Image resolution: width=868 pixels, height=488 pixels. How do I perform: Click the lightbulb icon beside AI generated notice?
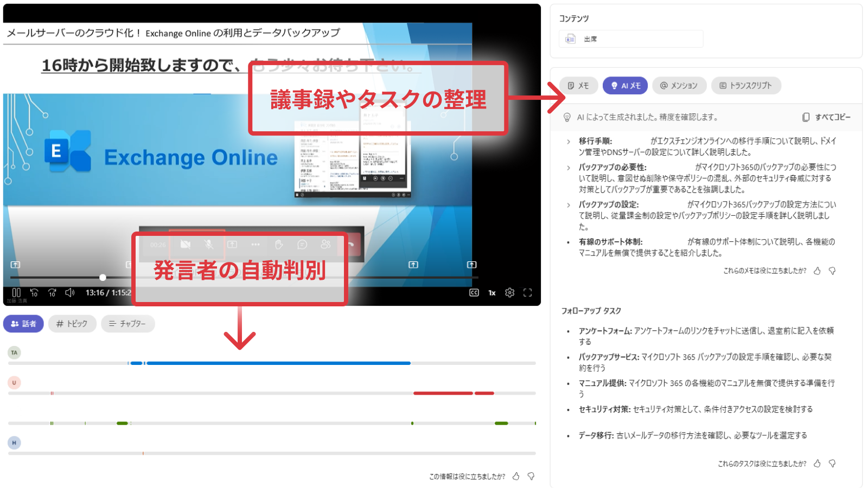click(567, 117)
